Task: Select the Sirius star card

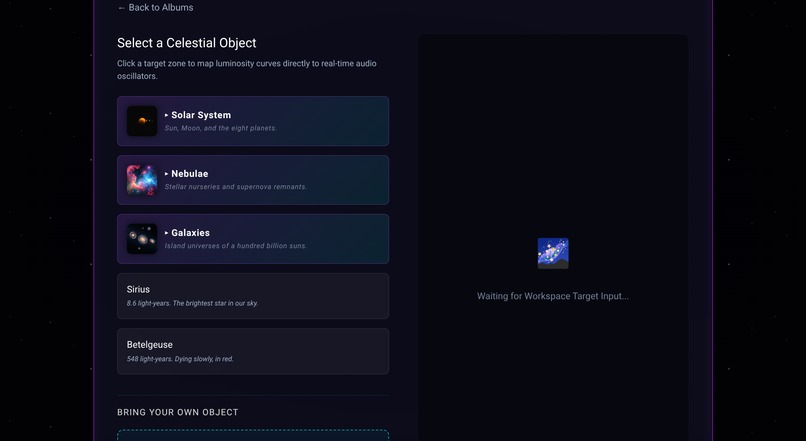Action: pos(253,296)
